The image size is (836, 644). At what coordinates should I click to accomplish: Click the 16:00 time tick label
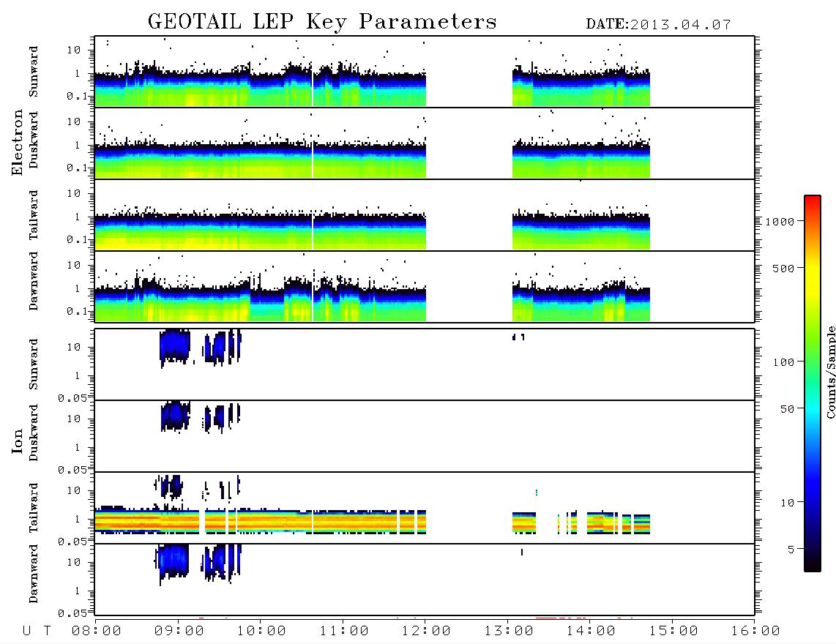[755, 631]
